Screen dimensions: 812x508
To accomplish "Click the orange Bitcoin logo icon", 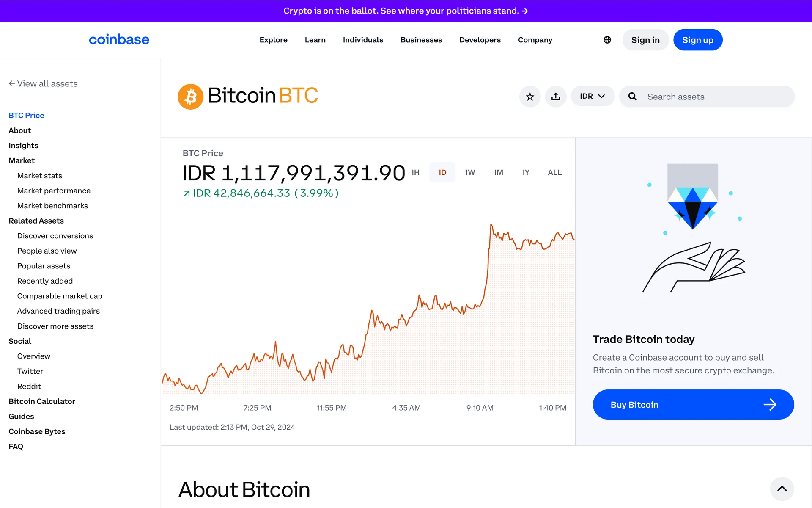I will 190,97.
